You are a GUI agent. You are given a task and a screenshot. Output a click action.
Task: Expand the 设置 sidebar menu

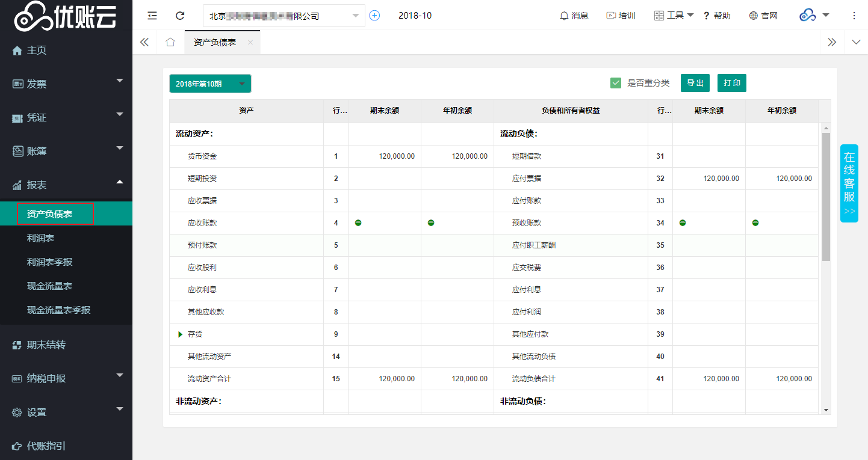[x=66, y=412]
